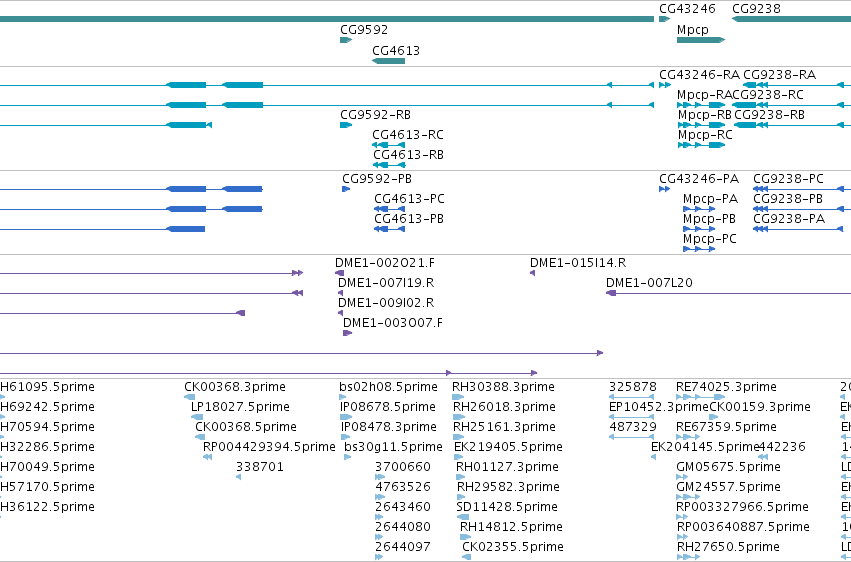The height and width of the screenshot is (562, 851).
Task: Click the CG9592 gene arrow glyph
Action: (x=346, y=40)
